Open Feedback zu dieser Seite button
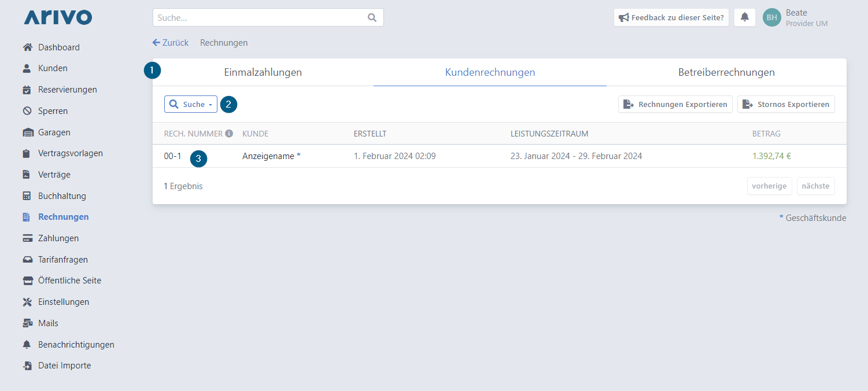The width and height of the screenshot is (868, 391). coord(671,17)
